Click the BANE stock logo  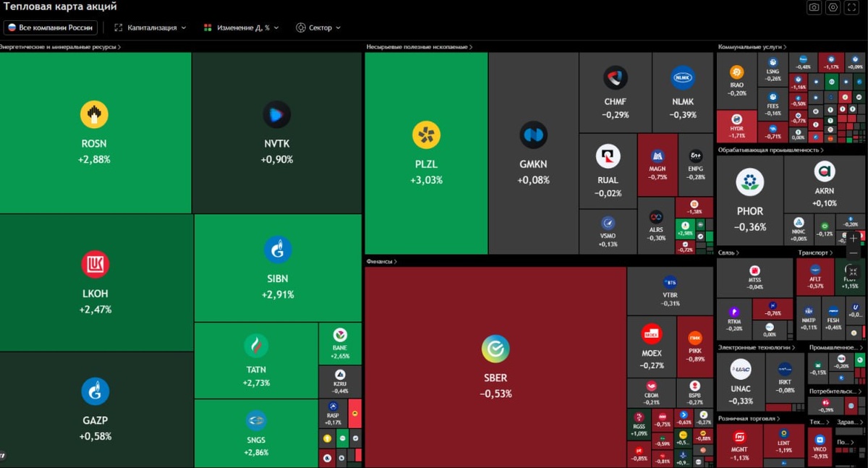click(x=340, y=335)
